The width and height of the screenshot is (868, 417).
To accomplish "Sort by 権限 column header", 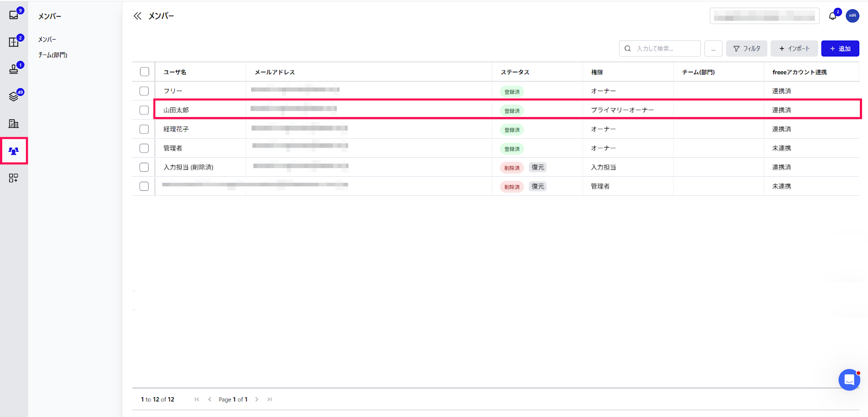I will [x=597, y=72].
